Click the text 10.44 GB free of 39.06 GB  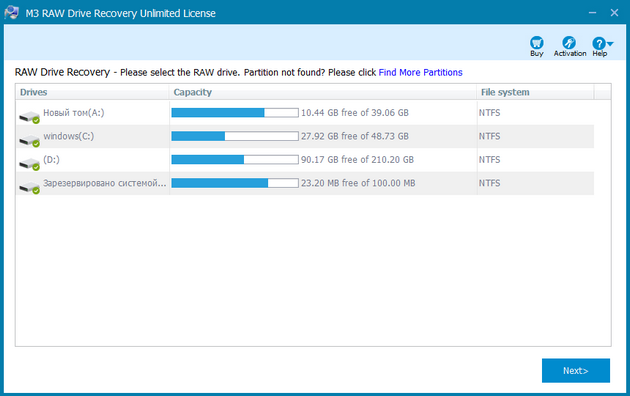(355, 113)
